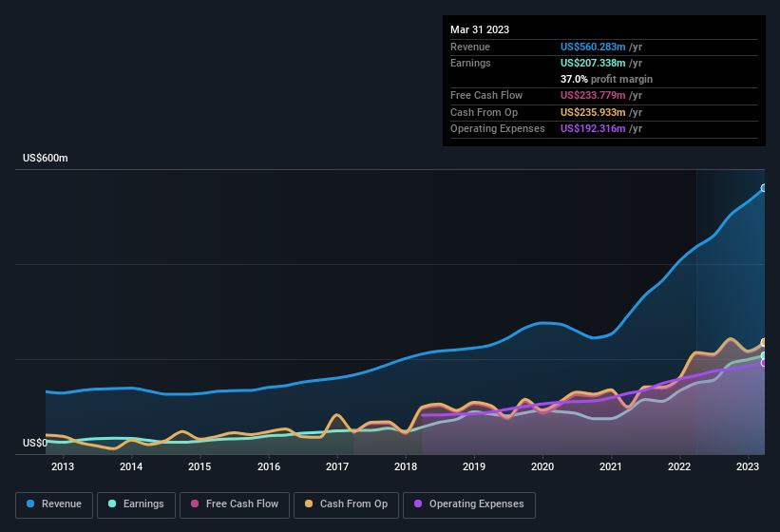Toggle Free Cash Flow legend item
This screenshot has width=780, height=532.
coord(235,504)
